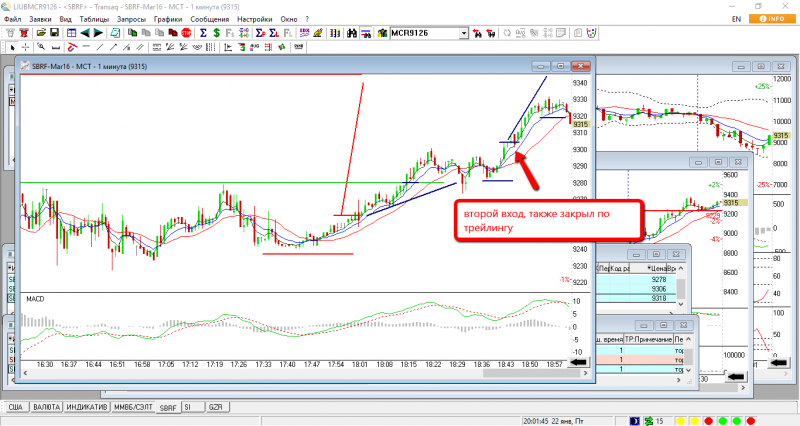Click the SBRF chart scrollbar right arrow
Image resolution: width=800 pixels, height=426 pixels.
(x=586, y=373)
